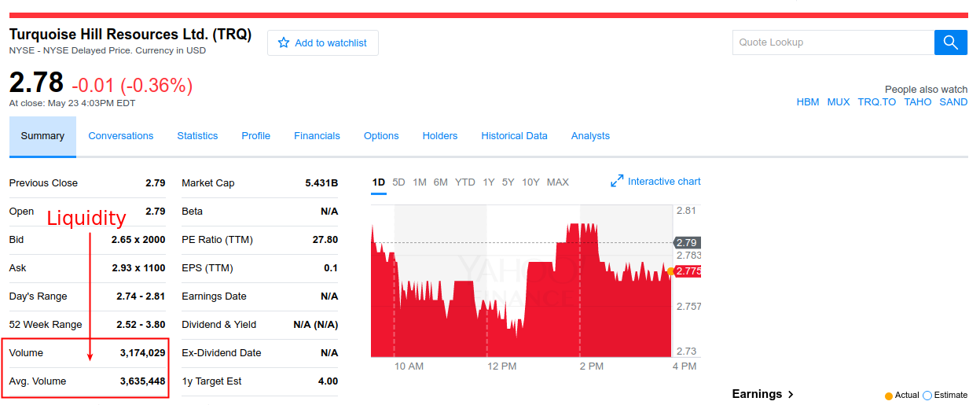This screenshot has width=980, height=405.
Task: Click the Previous Close label
Action: click(x=43, y=183)
